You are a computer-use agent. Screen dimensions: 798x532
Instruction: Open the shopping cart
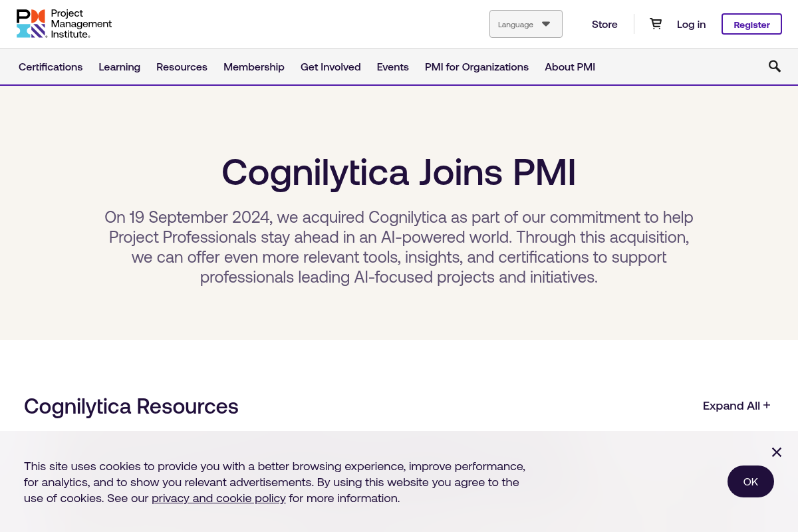tap(656, 24)
